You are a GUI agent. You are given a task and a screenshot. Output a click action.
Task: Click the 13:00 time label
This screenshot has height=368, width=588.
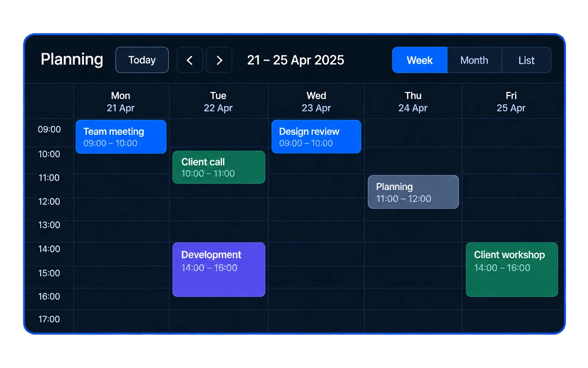pos(49,225)
